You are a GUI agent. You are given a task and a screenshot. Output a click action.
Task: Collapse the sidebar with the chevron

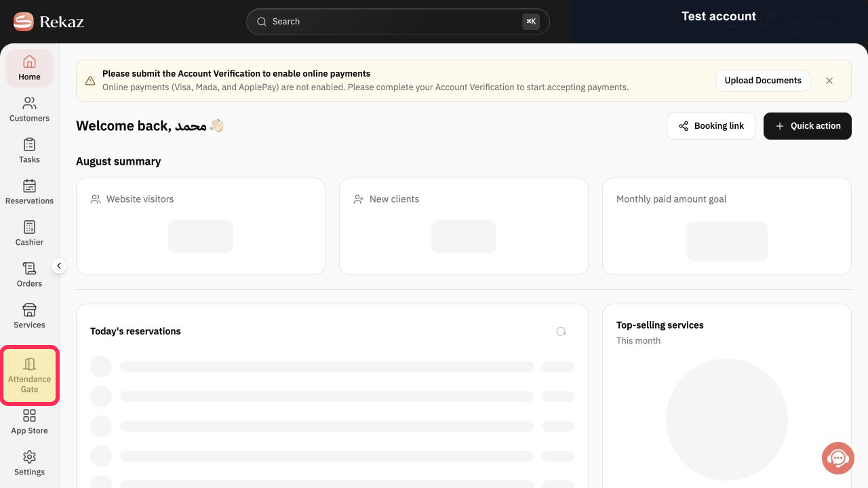pyautogui.click(x=59, y=266)
